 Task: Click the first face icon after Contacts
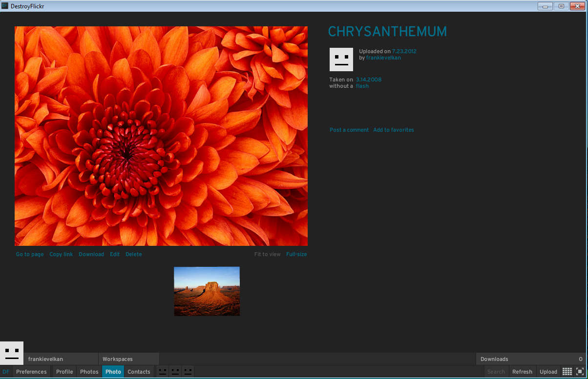click(x=163, y=372)
